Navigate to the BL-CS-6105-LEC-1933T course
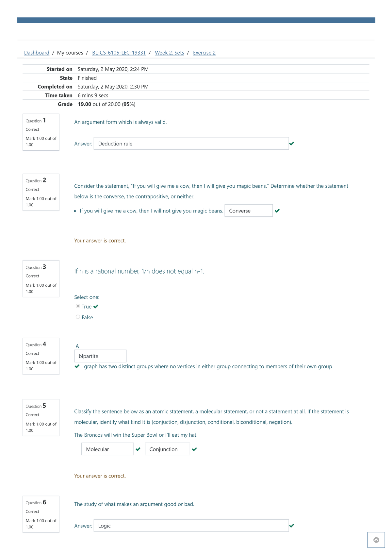Image resolution: width=392 pixels, height=555 pixels. [119, 53]
